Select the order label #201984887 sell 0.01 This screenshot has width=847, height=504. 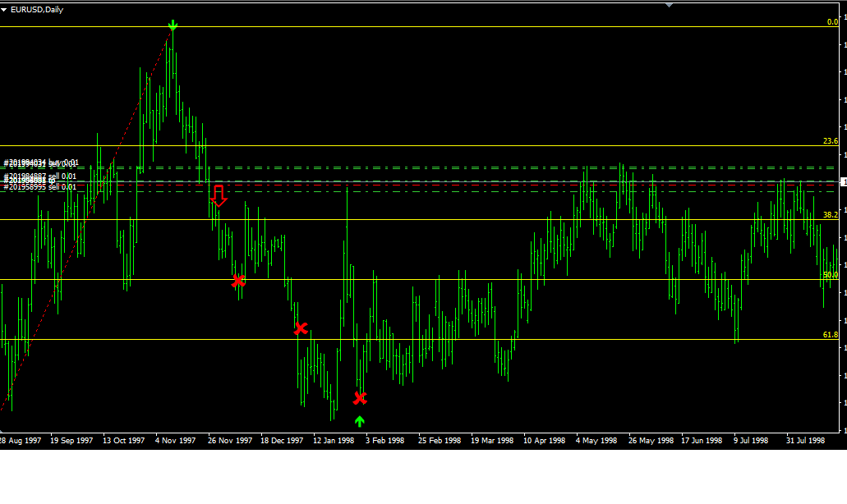(x=40, y=176)
